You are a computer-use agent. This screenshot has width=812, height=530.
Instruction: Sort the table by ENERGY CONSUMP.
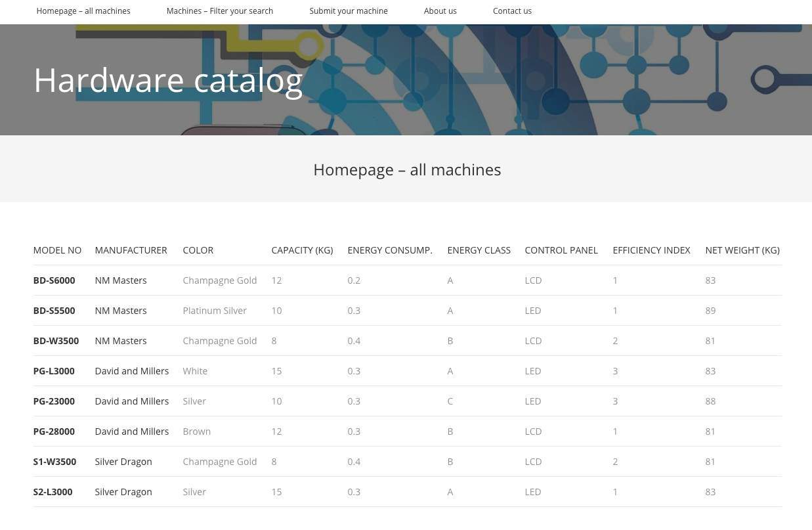389,250
